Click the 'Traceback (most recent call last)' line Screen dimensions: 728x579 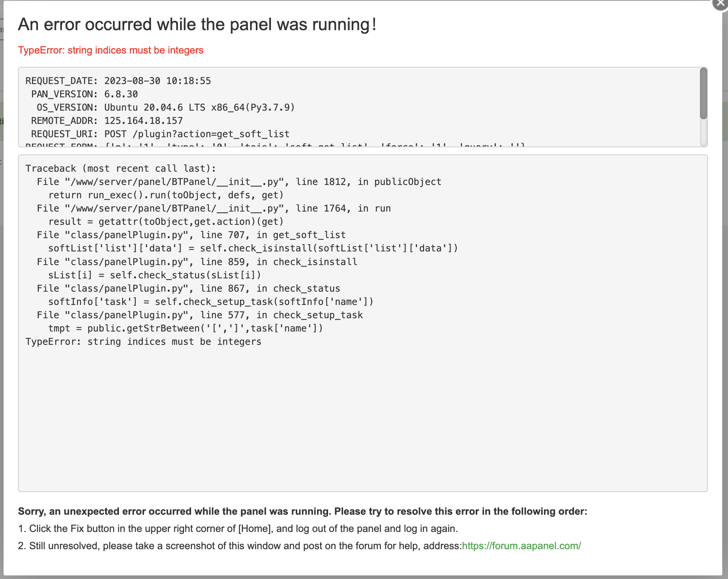click(x=121, y=168)
